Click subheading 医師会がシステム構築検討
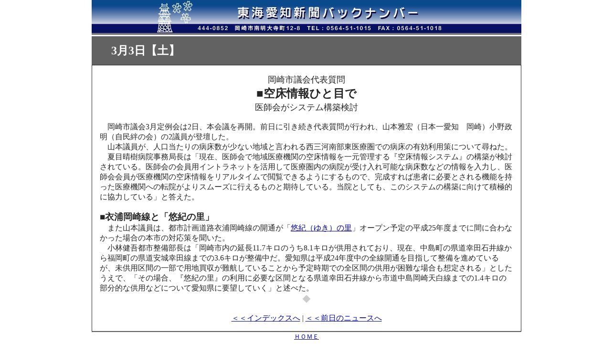 coord(306,107)
